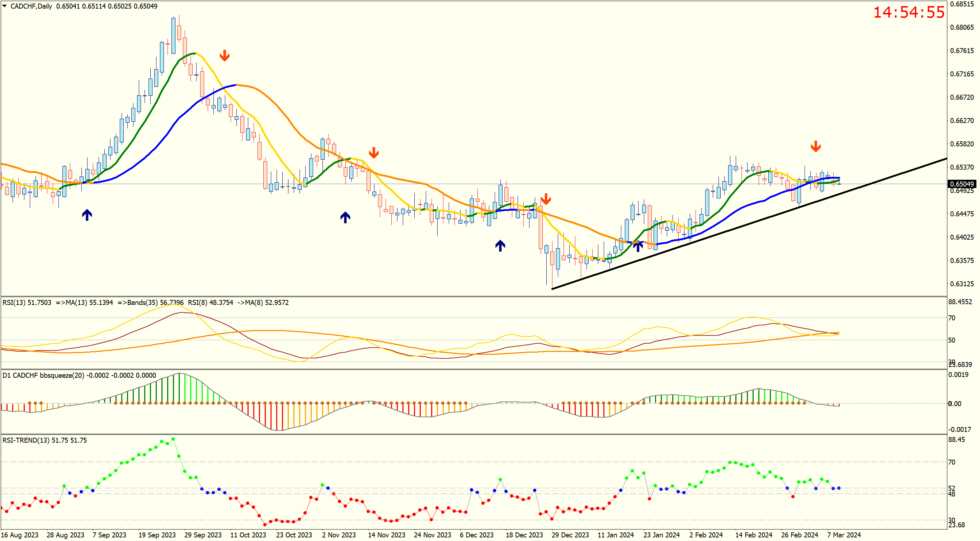Click the 16 Aug 2023 date label

coord(20,535)
